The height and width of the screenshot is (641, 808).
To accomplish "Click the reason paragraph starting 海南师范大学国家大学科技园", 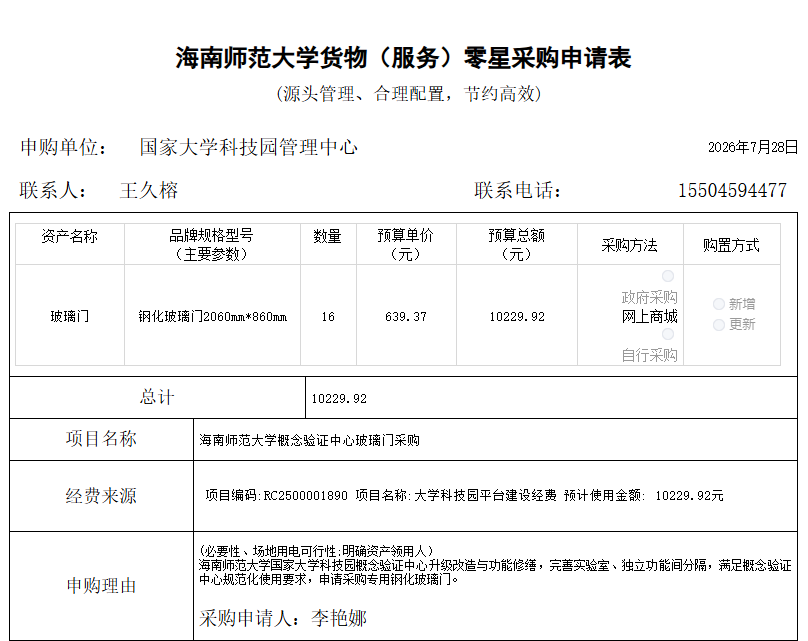I will pos(495,572).
